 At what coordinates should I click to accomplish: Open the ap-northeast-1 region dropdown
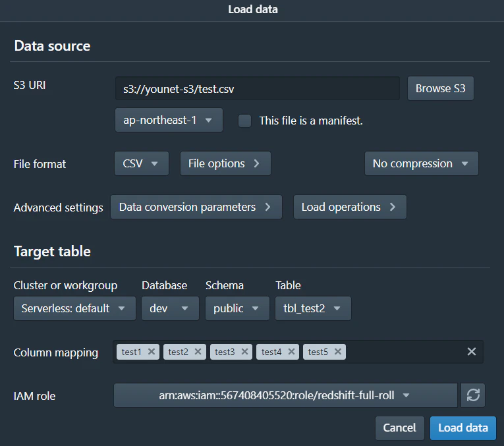pyautogui.click(x=169, y=120)
